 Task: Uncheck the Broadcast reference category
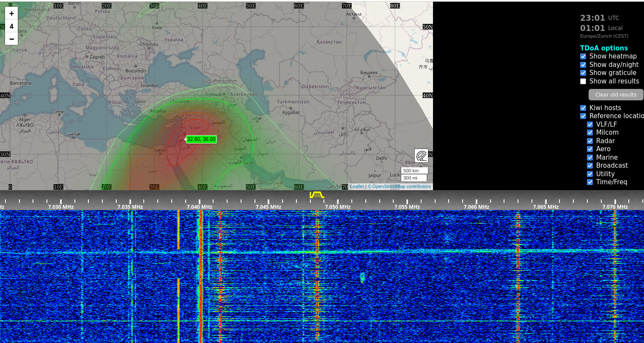point(590,166)
